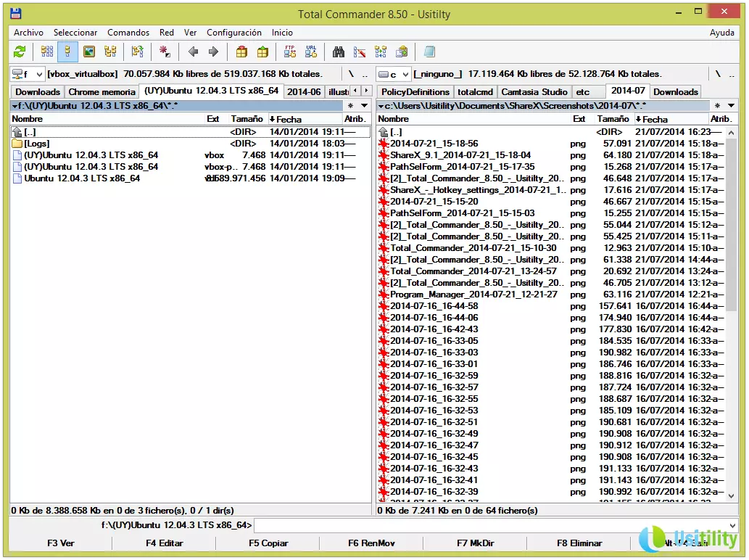The height and width of the screenshot is (560, 749).
Task: Toggle the brief file list view
Action: (x=47, y=52)
